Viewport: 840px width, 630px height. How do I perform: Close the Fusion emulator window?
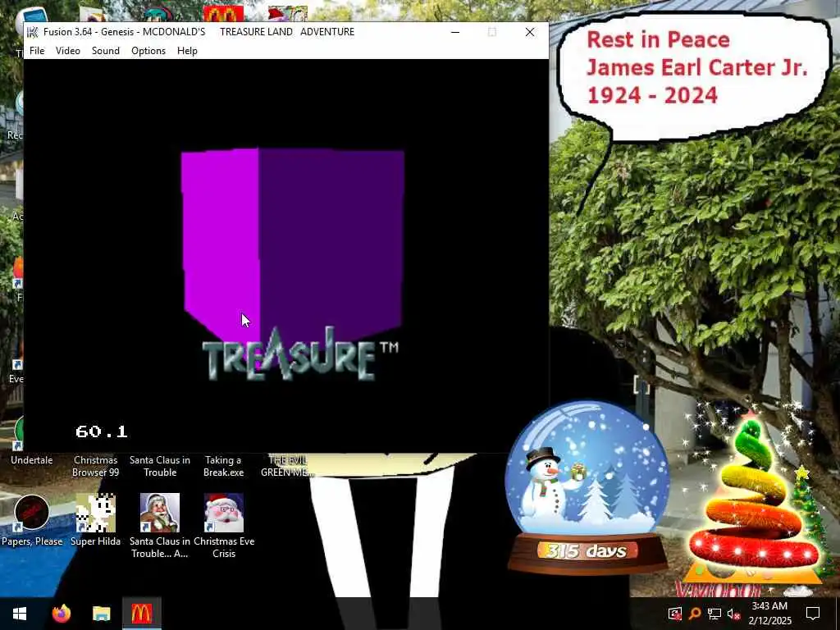pos(529,32)
